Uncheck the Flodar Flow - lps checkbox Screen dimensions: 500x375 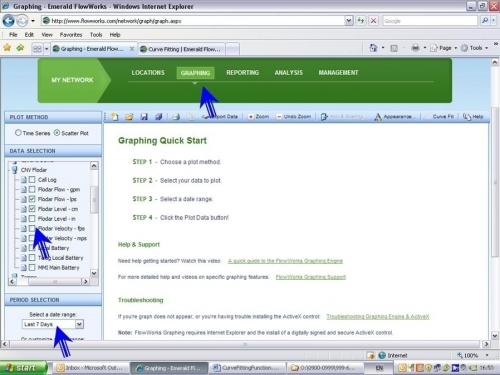coord(32,199)
